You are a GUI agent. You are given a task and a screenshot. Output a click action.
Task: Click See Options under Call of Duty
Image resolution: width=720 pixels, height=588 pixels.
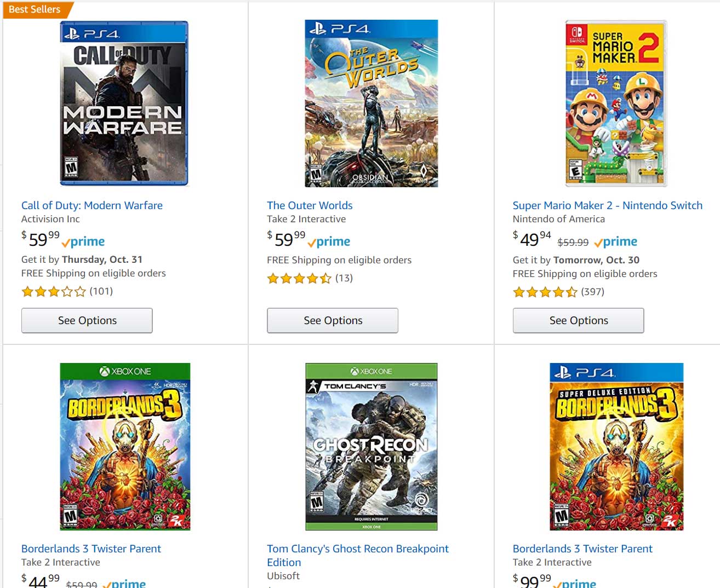(87, 320)
